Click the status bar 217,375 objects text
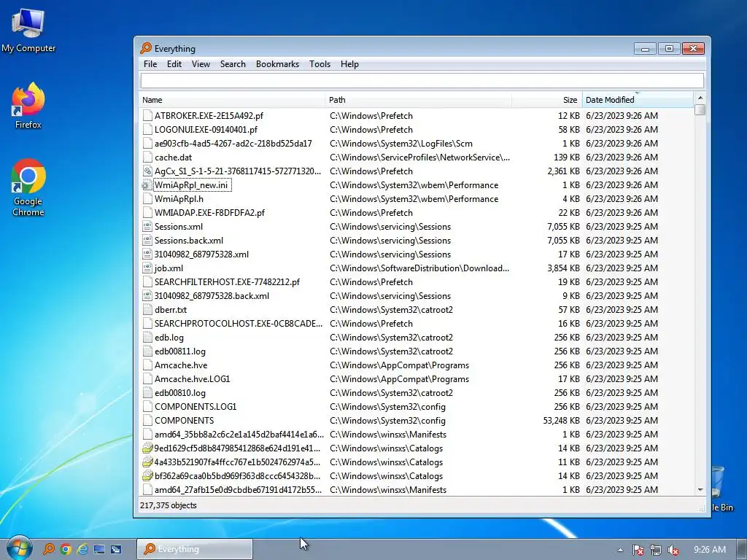Image resolution: width=747 pixels, height=560 pixels. click(169, 505)
